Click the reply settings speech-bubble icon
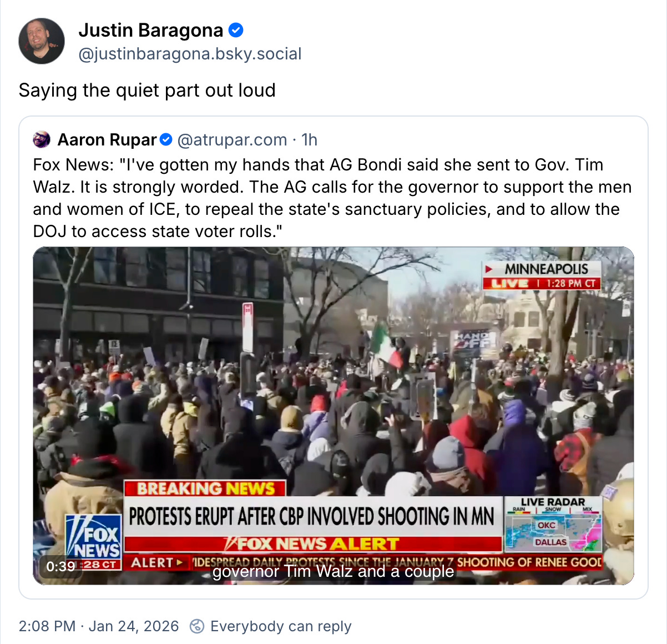This screenshot has width=667, height=644. (196, 626)
